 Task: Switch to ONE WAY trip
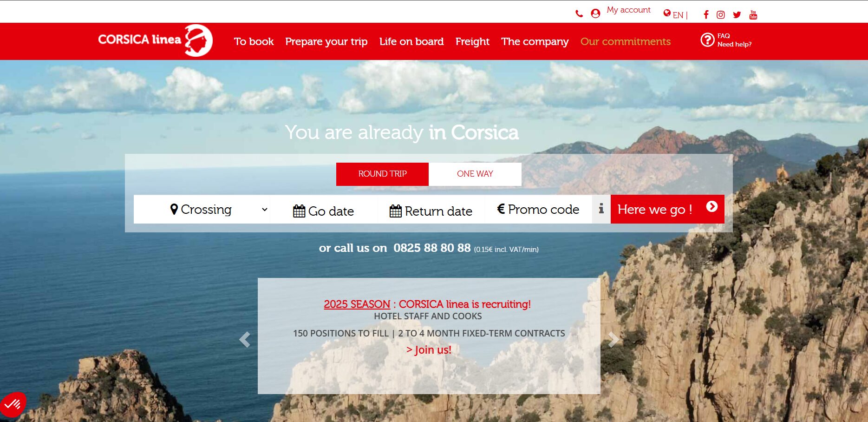(475, 174)
